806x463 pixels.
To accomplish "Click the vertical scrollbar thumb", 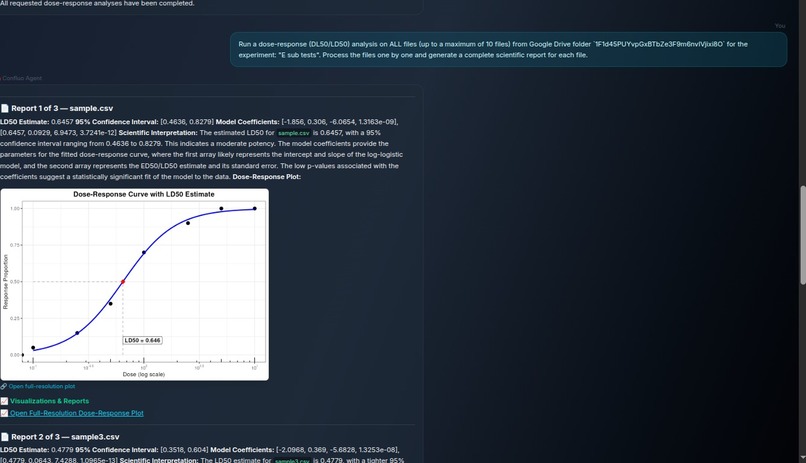I will [x=802, y=234].
